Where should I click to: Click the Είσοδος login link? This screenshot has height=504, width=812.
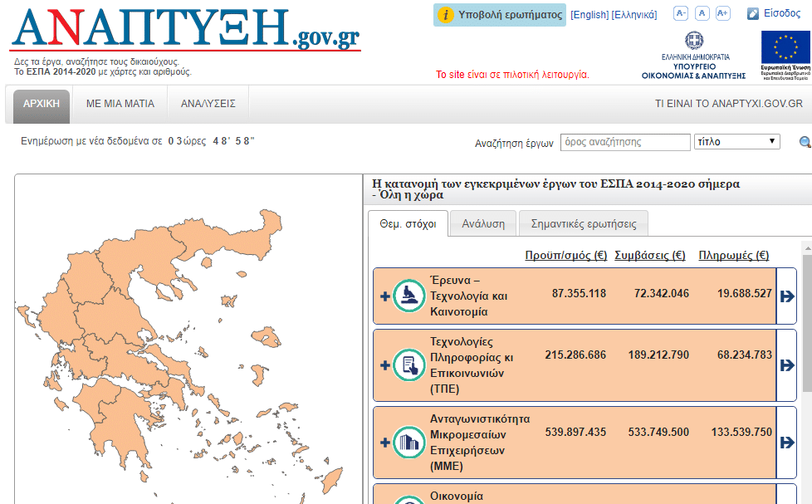point(782,13)
